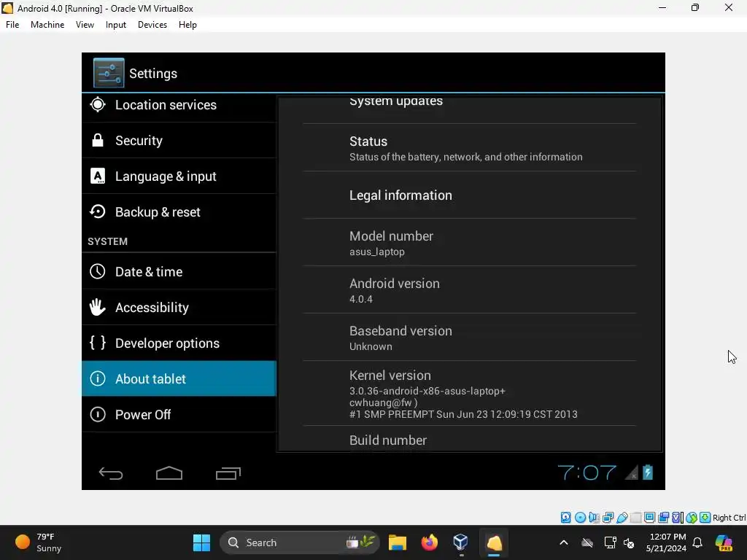The width and height of the screenshot is (747, 560).
Task: Tap the Model number entry
Action: click(469, 242)
